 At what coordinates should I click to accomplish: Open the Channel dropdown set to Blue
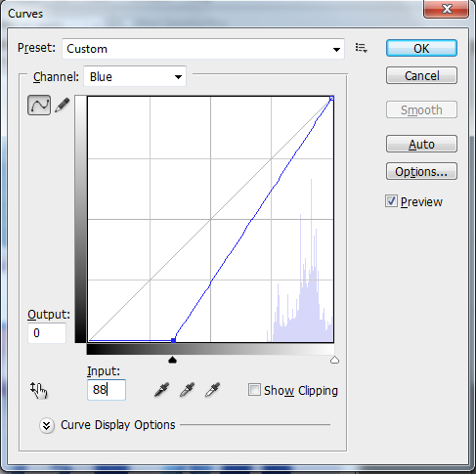pyautogui.click(x=135, y=76)
